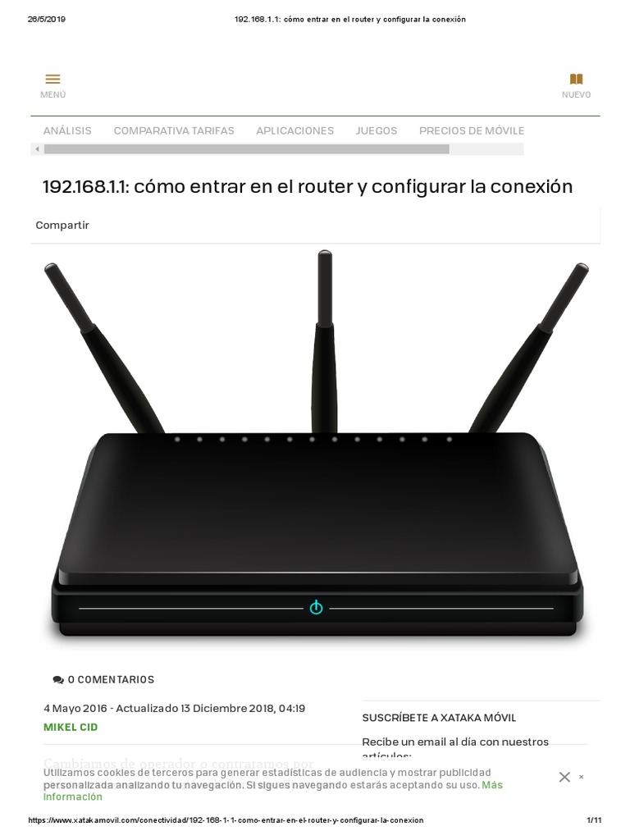The image size is (630, 840).
Task: Click the page URL in footer
Action: click(x=226, y=820)
